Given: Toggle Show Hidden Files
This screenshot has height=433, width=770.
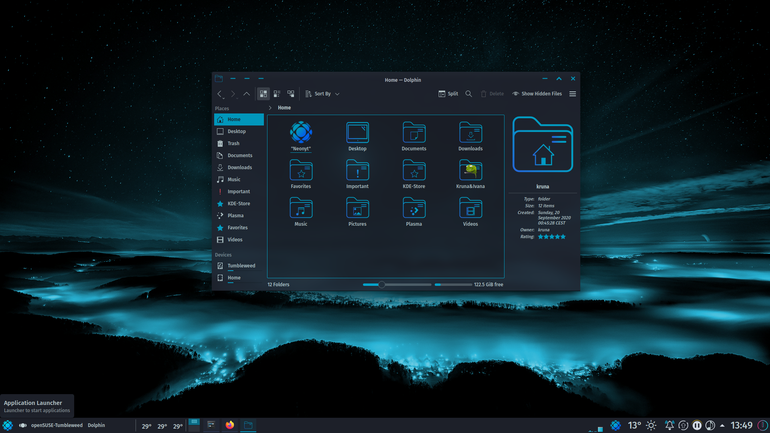Looking at the screenshot, I should [x=537, y=94].
